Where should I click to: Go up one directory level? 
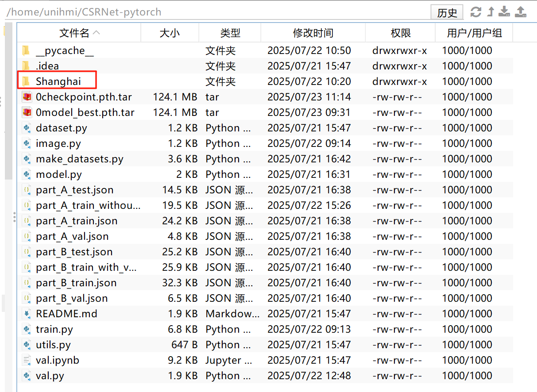coord(490,12)
